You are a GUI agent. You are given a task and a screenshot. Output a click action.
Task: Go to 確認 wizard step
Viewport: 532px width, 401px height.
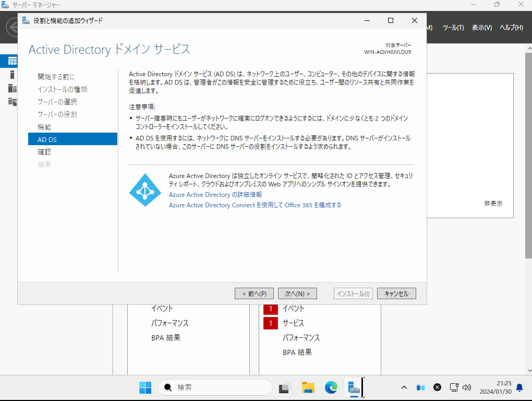(x=44, y=152)
